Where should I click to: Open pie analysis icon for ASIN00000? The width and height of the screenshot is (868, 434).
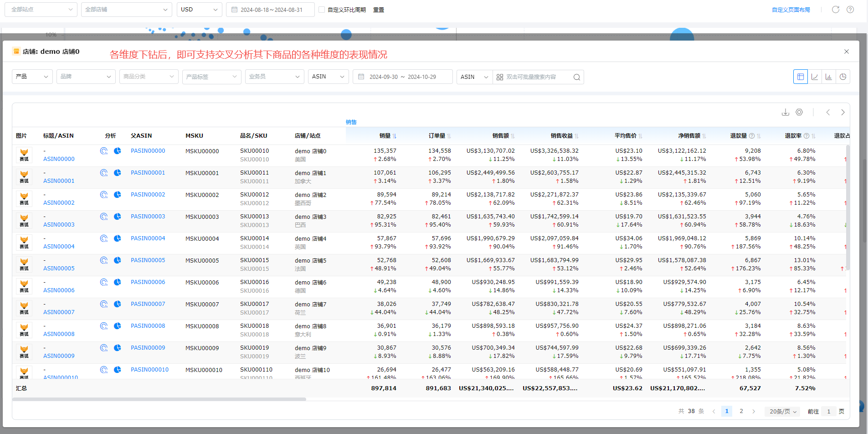[x=118, y=151]
